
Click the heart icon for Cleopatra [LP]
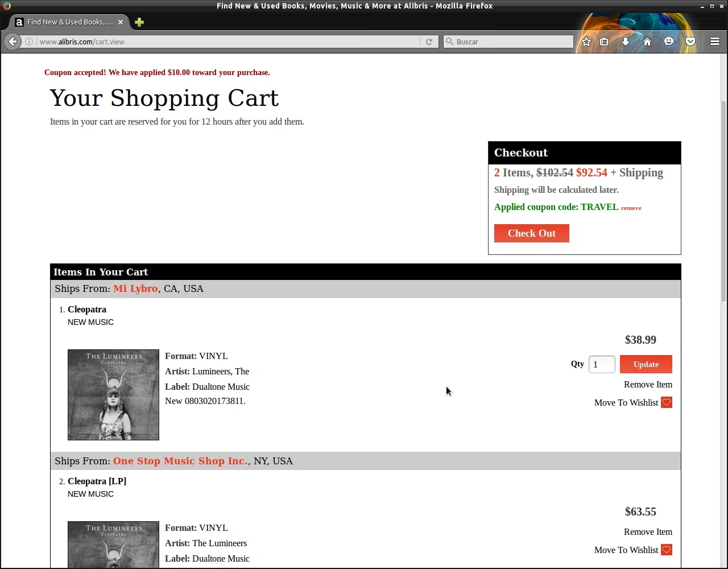pyautogui.click(x=667, y=550)
